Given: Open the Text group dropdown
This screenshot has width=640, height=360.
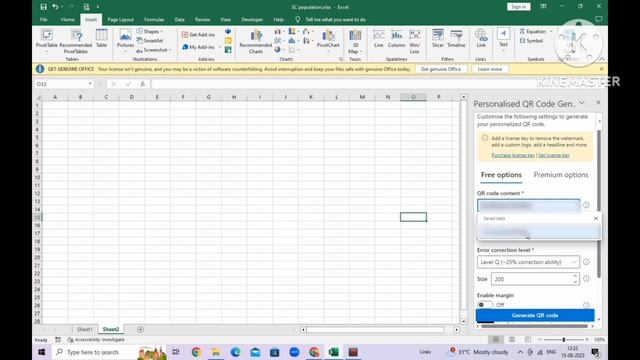Looking at the screenshot, I should (x=503, y=40).
